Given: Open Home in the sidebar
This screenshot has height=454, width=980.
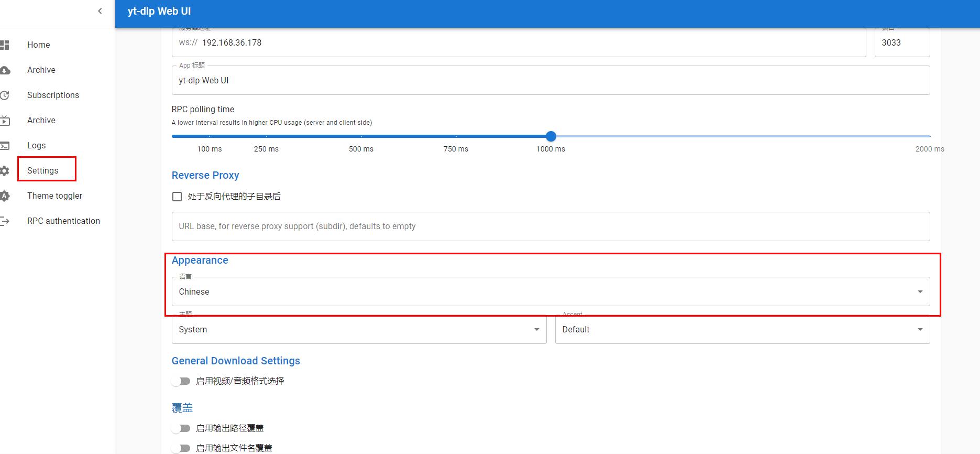Looking at the screenshot, I should coord(39,45).
